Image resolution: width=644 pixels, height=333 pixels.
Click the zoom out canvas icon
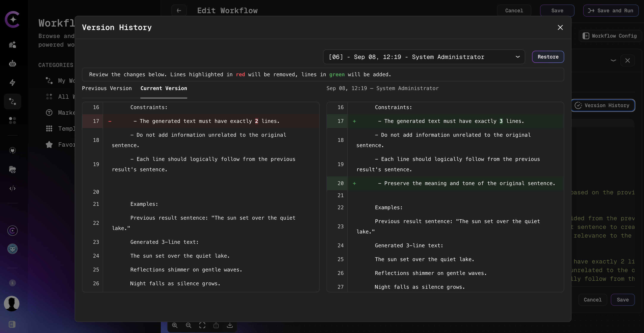click(188, 325)
